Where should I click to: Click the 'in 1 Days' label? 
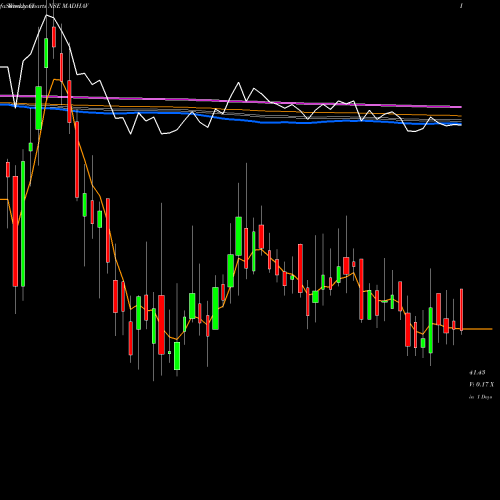480,397
